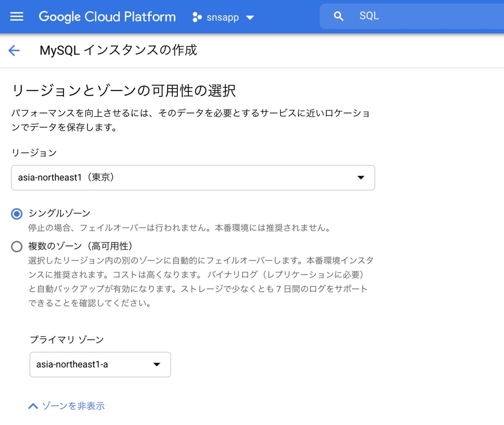
Task: Click the Google Cloud Platform logo
Action: tap(107, 17)
